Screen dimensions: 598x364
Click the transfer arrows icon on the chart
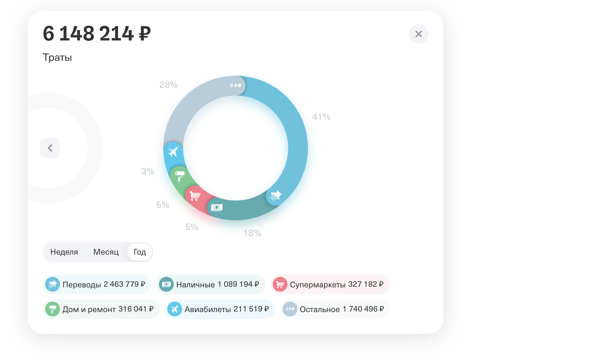(276, 196)
